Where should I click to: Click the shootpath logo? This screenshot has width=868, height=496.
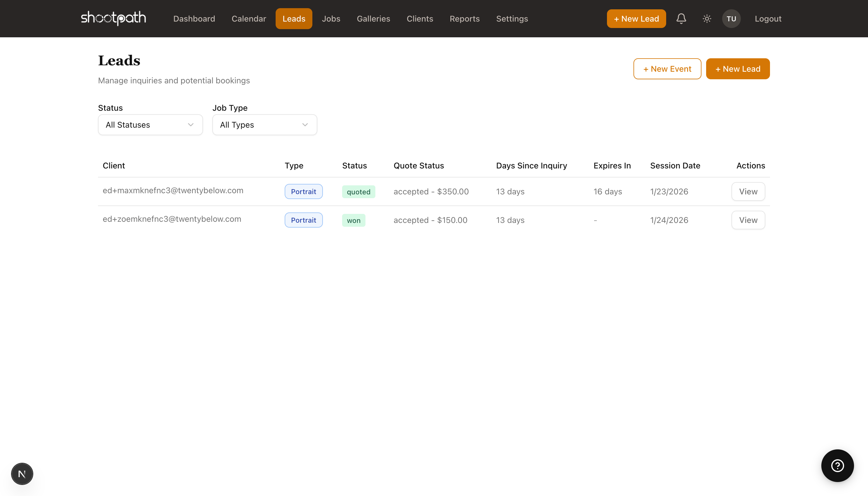[x=113, y=18]
